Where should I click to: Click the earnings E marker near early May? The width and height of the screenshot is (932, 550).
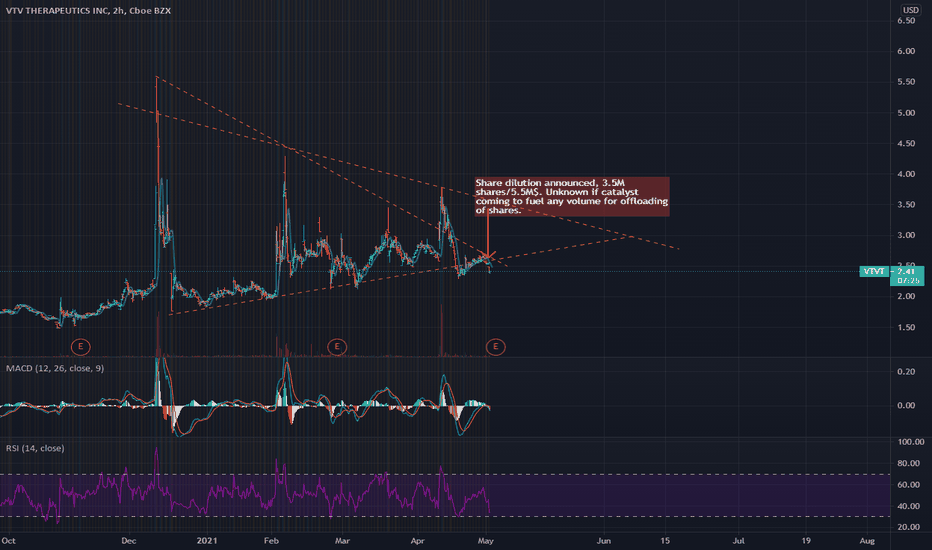[496, 347]
